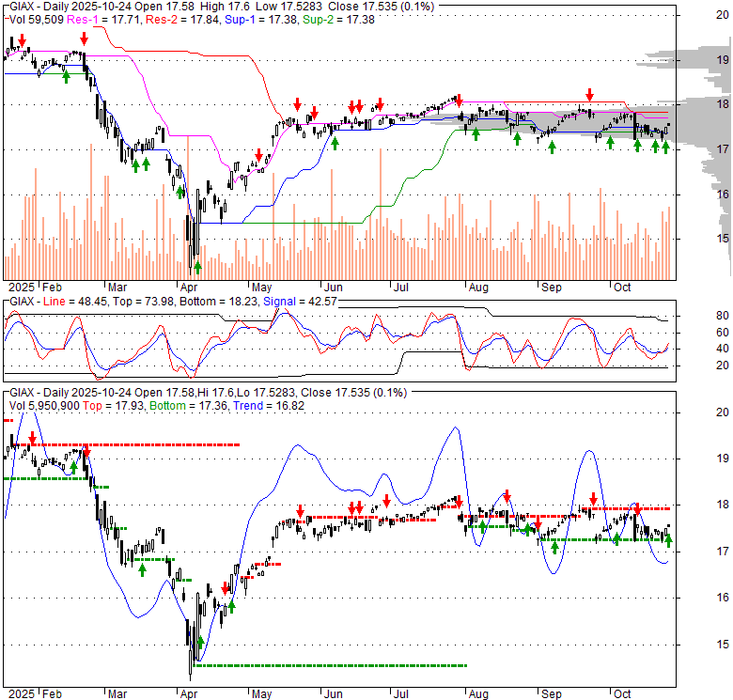Click the green buy arrow at April low, top chart
The image size is (733, 700).
[197, 266]
